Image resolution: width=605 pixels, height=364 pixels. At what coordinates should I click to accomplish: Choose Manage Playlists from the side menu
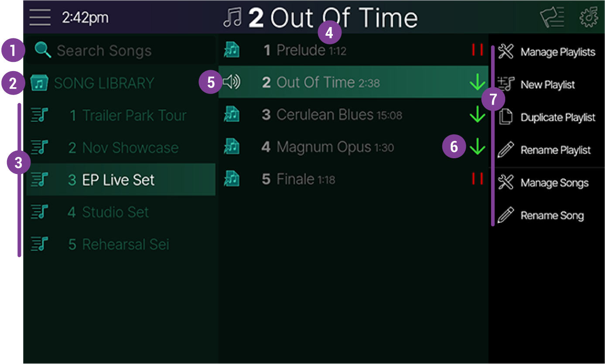[x=557, y=52]
